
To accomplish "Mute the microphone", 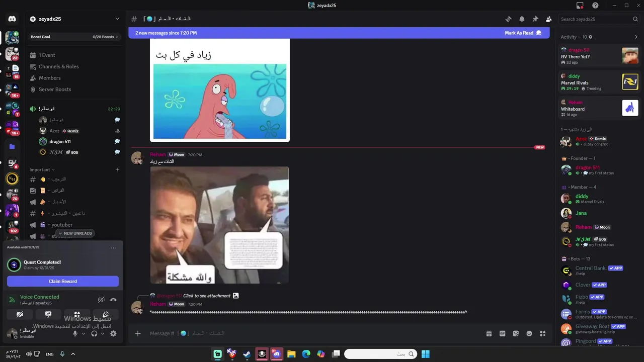I will pyautogui.click(x=75, y=333).
